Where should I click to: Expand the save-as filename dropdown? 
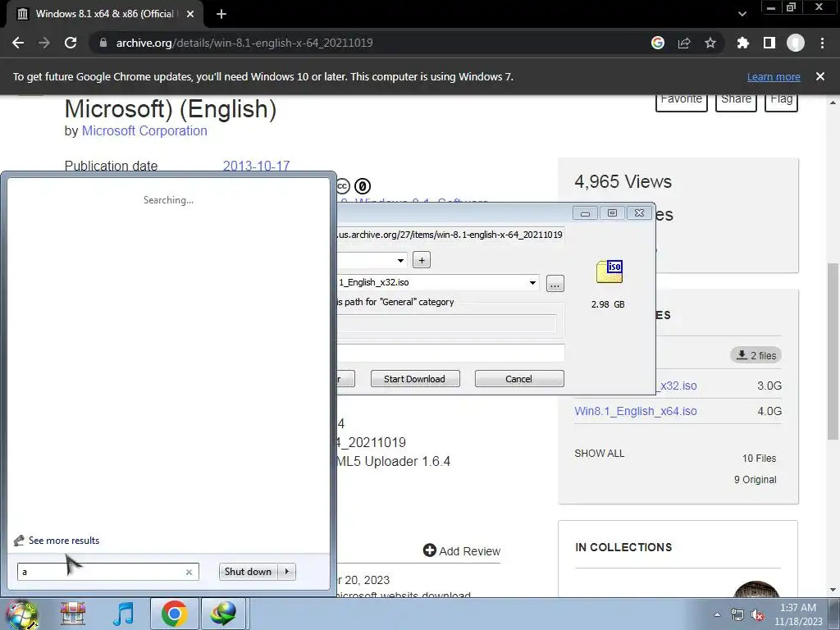[x=532, y=282]
